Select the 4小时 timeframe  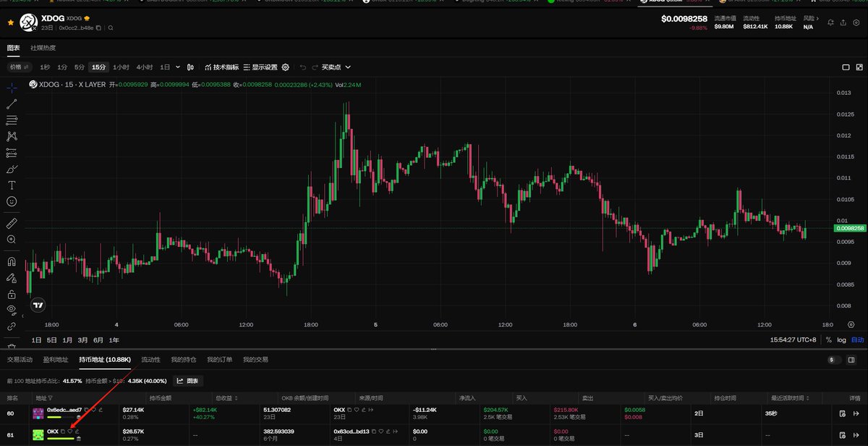click(144, 67)
